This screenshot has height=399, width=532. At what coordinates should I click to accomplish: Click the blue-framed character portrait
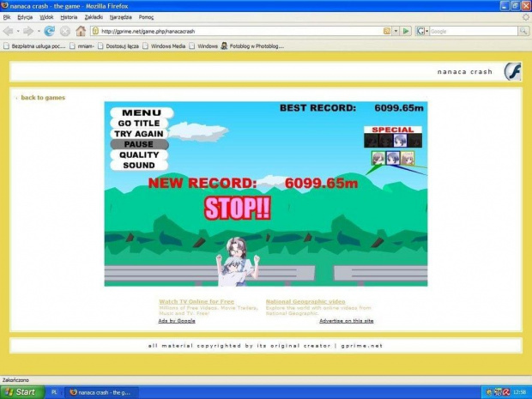pos(393,158)
